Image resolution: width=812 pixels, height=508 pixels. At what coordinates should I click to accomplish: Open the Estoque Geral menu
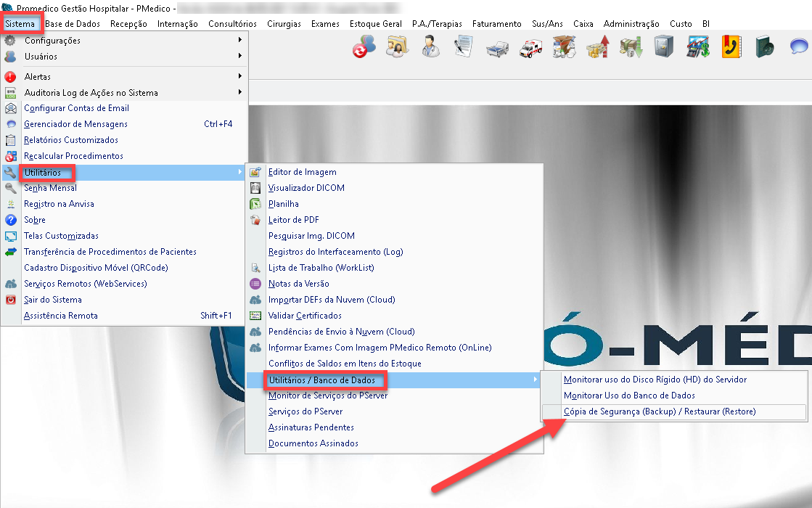pos(376,24)
